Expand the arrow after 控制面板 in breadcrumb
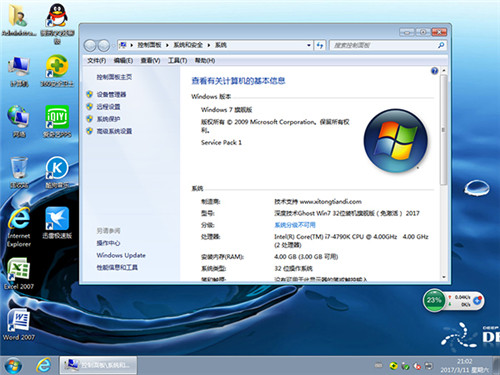 [x=167, y=45]
